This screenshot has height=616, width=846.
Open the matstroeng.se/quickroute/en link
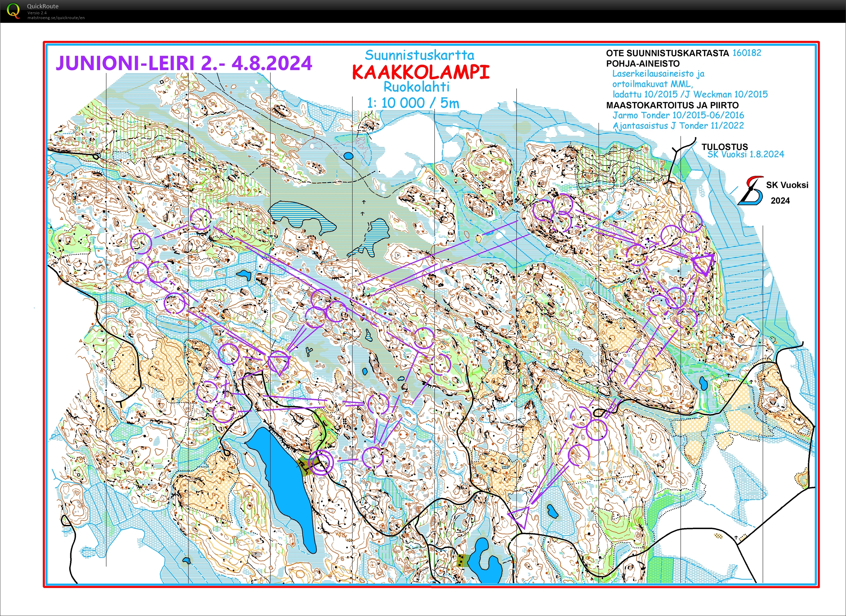pyautogui.click(x=55, y=17)
